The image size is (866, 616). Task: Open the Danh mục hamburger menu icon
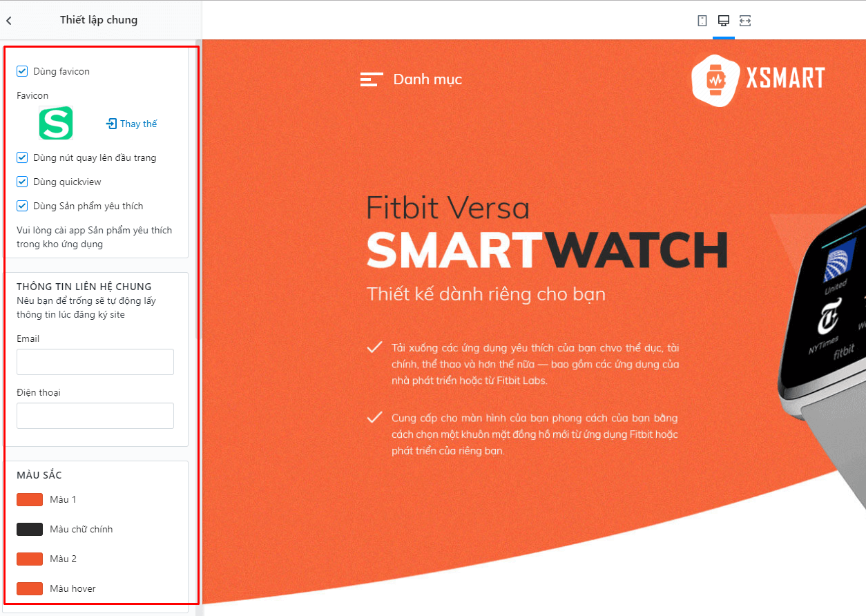point(372,79)
